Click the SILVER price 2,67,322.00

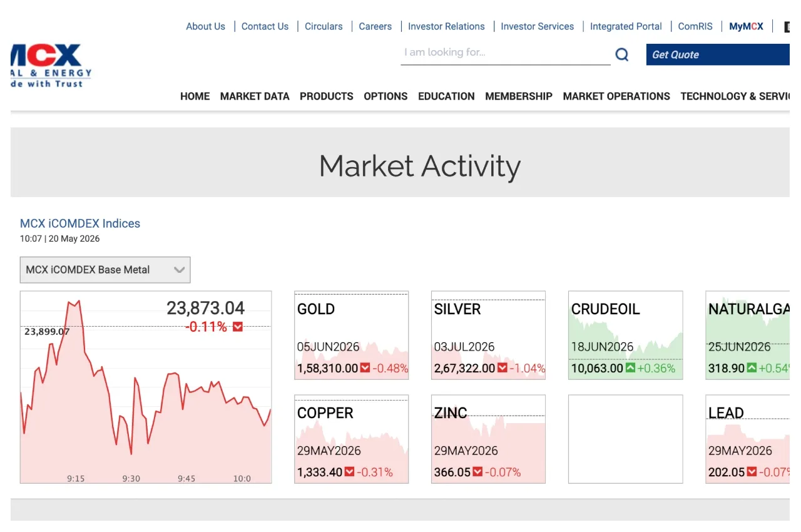click(464, 368)
